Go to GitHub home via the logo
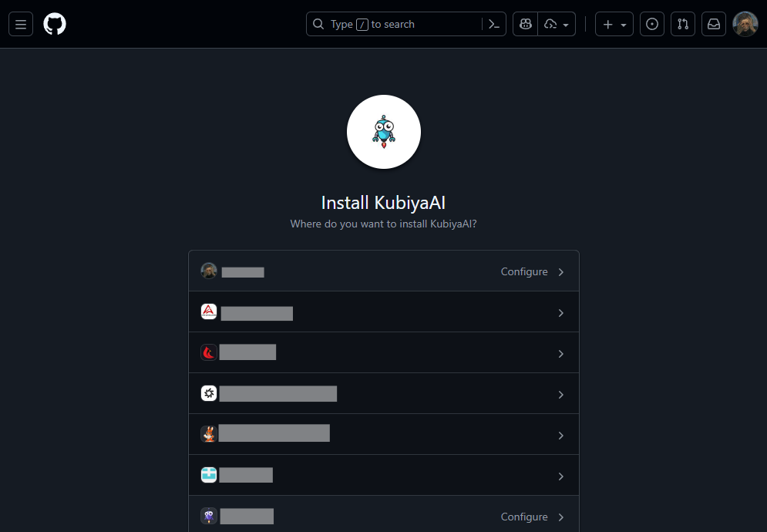 54,24
